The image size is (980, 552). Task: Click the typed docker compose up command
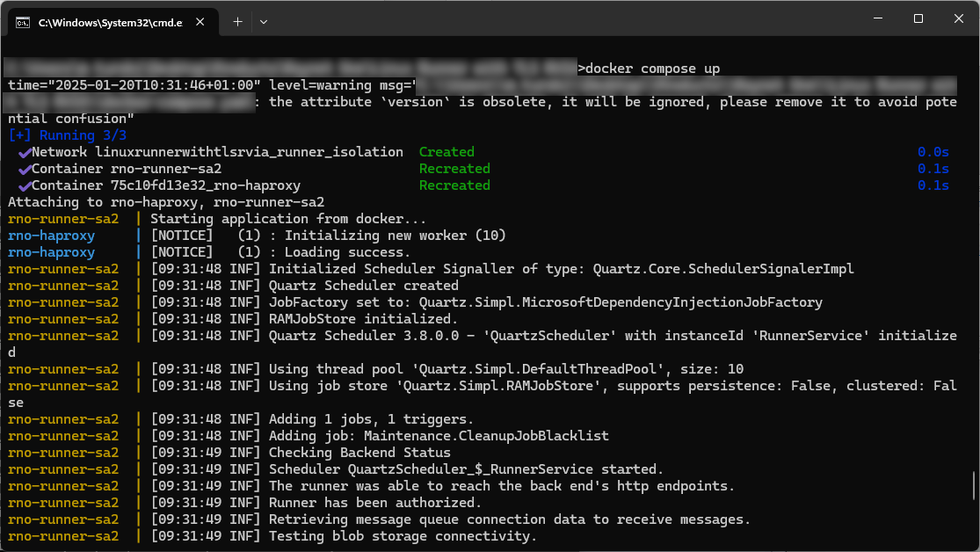tap(652, 69)
